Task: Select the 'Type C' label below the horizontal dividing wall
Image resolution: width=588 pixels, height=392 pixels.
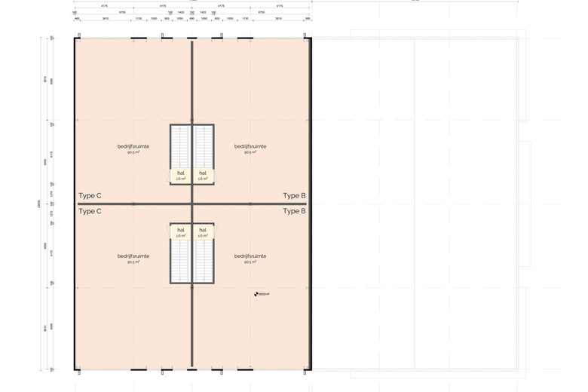Action: [90, 211]
